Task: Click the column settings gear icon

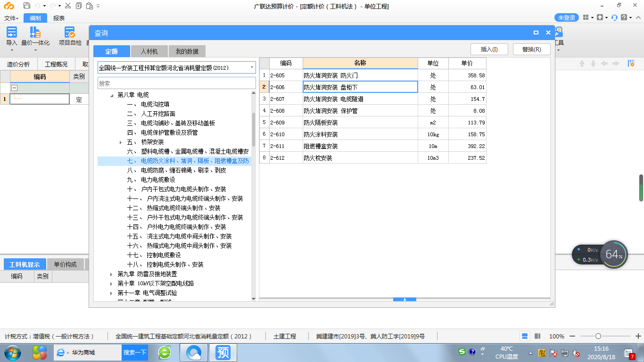Action: click(x=631, y=64)
